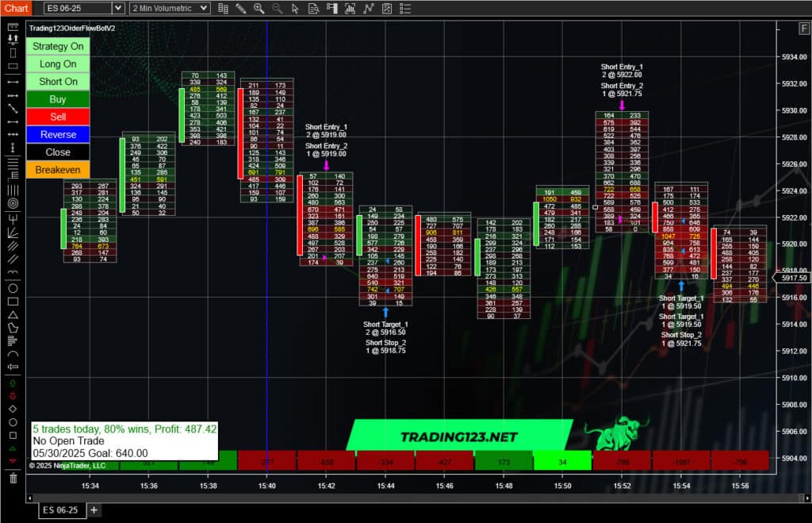Open the Chart Trader panel icon
The height and width of the screenshot is (523, 812).
pos(332,8)
